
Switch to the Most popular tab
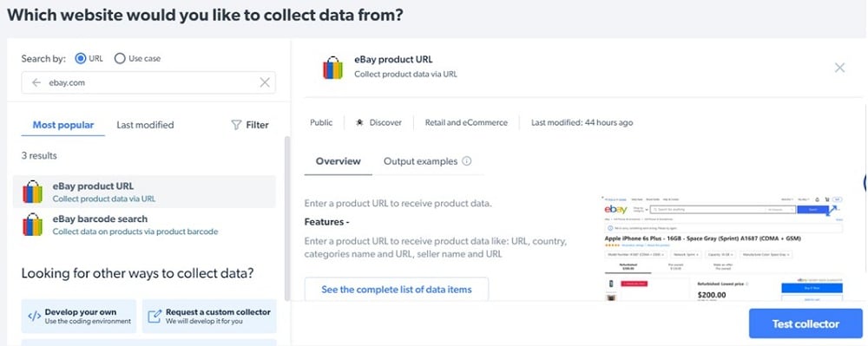63,125
